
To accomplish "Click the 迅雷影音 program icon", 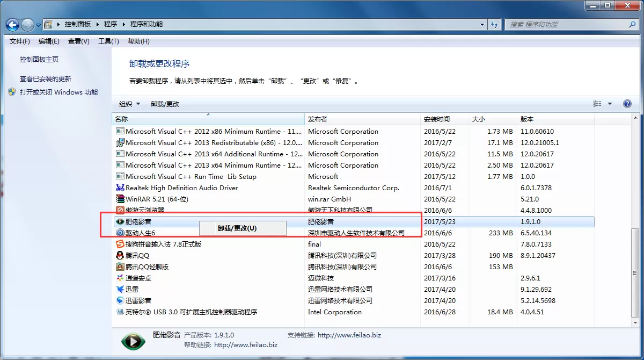I will [x=120, y=301].
